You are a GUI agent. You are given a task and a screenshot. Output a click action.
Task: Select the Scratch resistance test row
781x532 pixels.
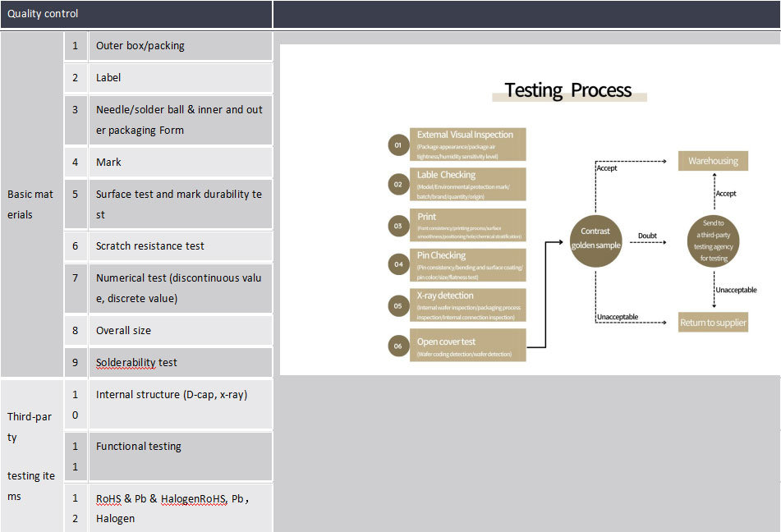click(180, 246)
